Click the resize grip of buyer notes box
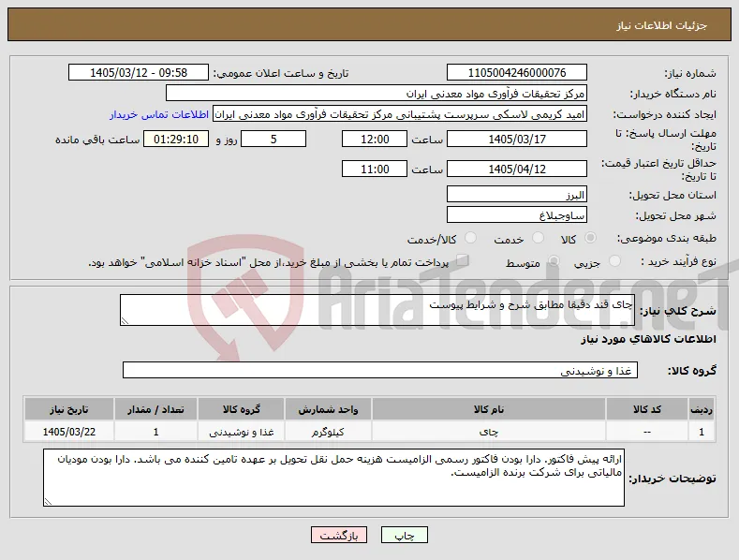Image resolution: width=739 pixels, height=560 pixels. coord(48,502)
